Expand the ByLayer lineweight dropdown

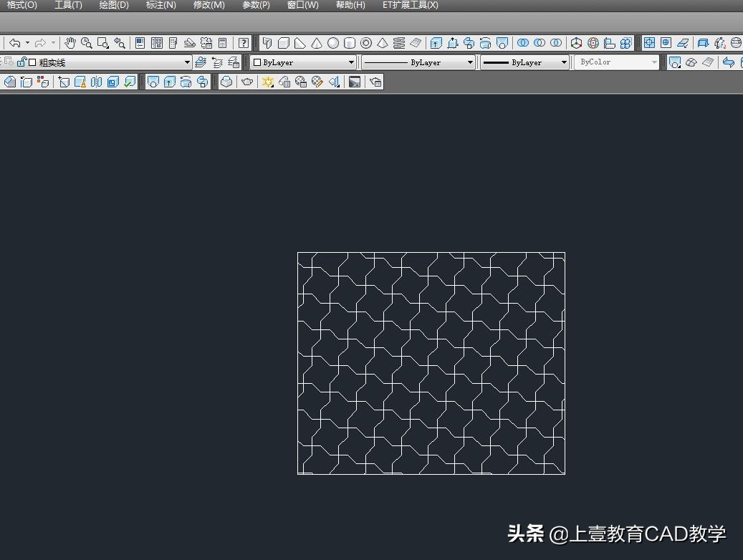tap(564, 62)
